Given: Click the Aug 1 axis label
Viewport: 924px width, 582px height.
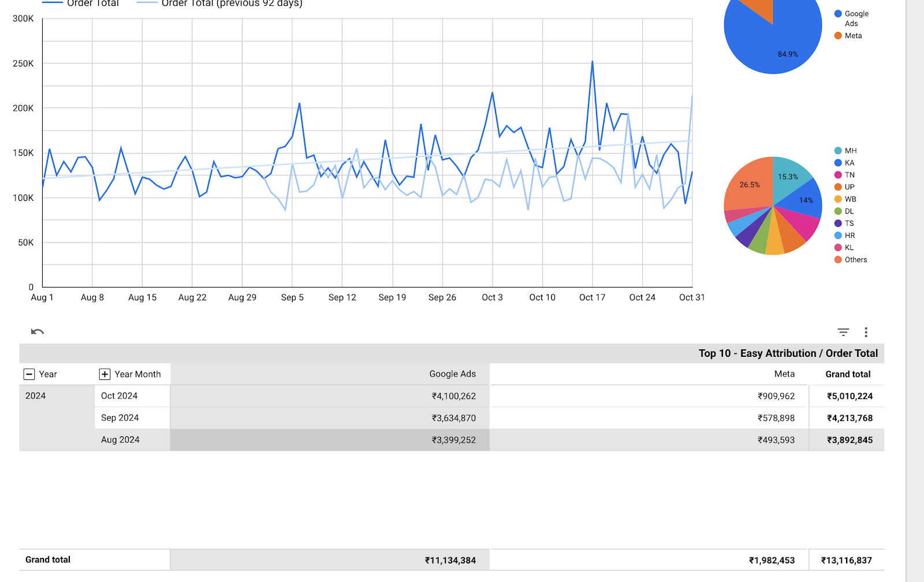Looking at the screenshot, I should 42,297.
